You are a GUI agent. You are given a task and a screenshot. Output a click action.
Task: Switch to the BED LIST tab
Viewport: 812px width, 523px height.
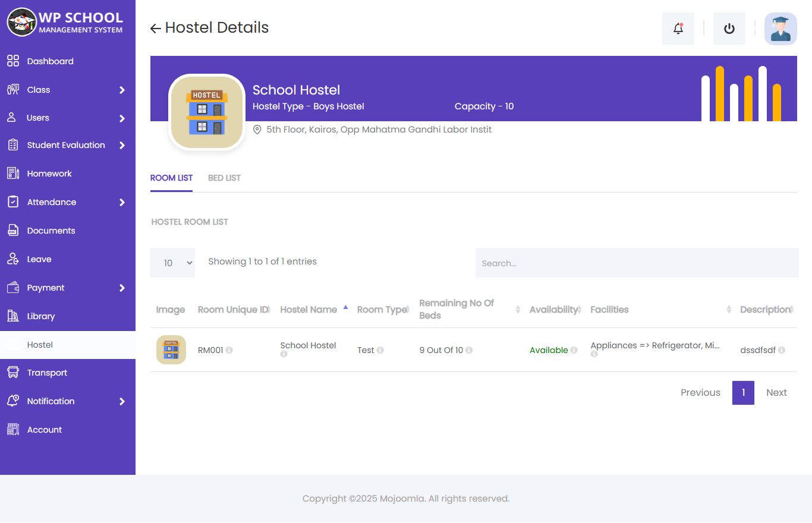pos(224,178)
